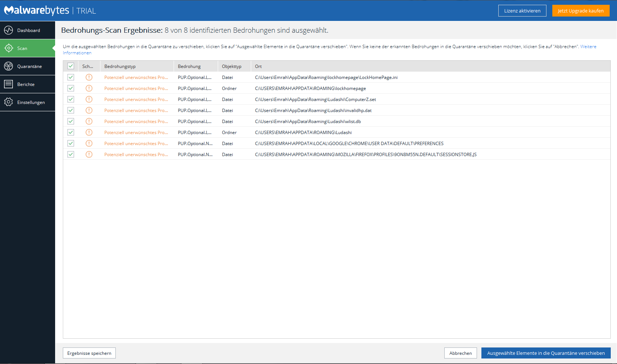Screen dimensions: 617x364
Task: Select path ending wlist.db
Action: pyautogui.click(x=308, y=121)
